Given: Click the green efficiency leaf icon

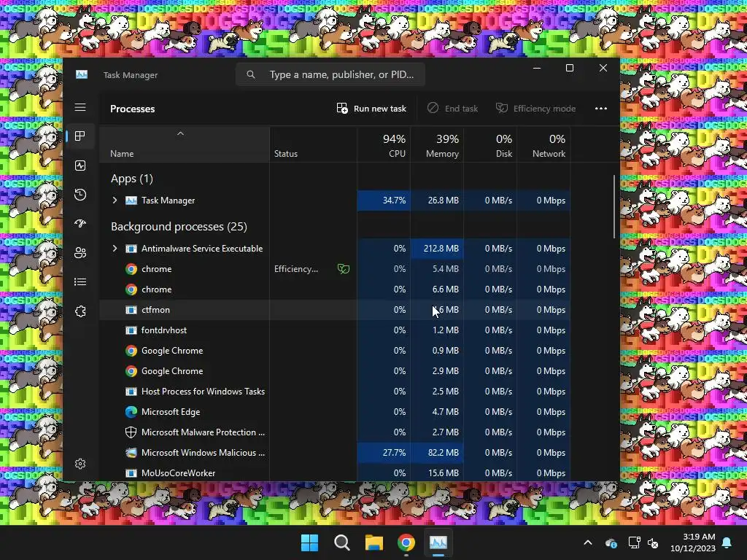Looking at the screenshot, I should [344, 269].
